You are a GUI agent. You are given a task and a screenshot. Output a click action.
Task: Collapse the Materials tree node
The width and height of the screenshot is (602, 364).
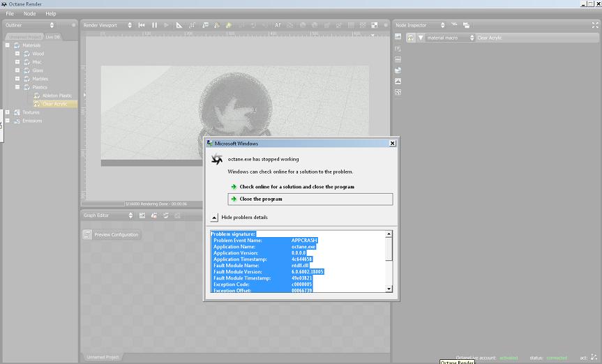[7, 45]
